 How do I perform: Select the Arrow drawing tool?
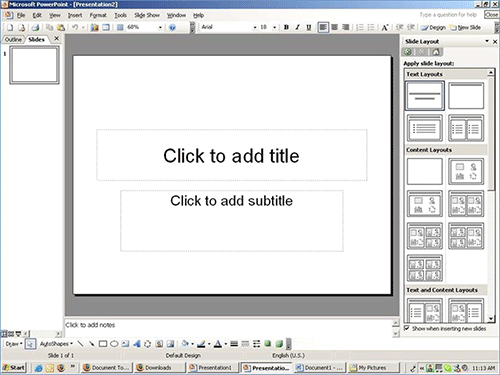91,344
